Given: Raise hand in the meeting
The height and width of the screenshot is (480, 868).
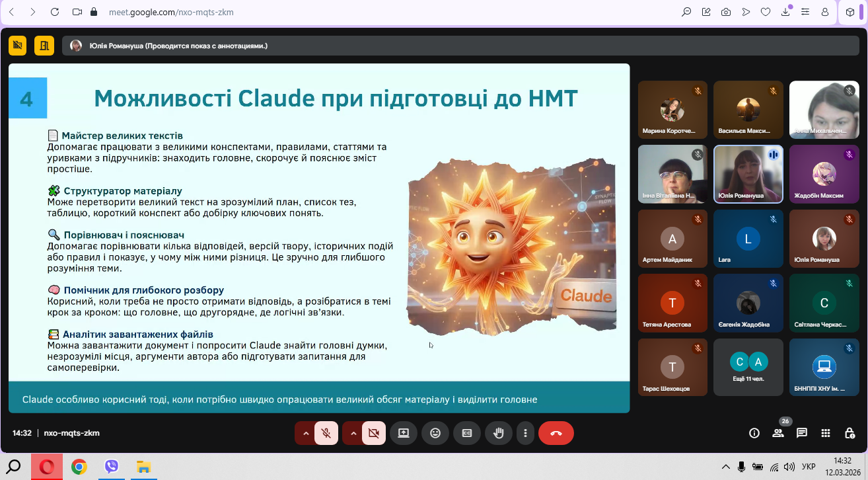Looking at the screenshot, I should coord(499,433).
